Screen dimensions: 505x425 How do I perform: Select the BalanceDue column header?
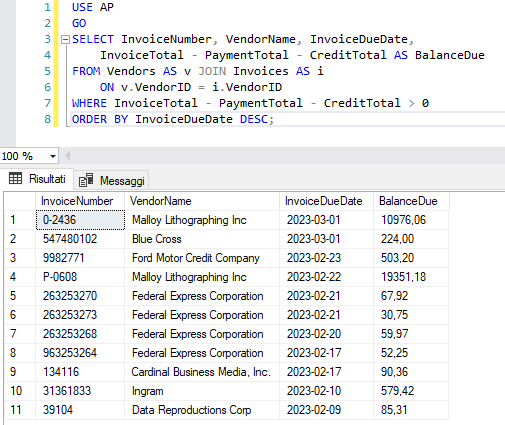tap(411, 201)
